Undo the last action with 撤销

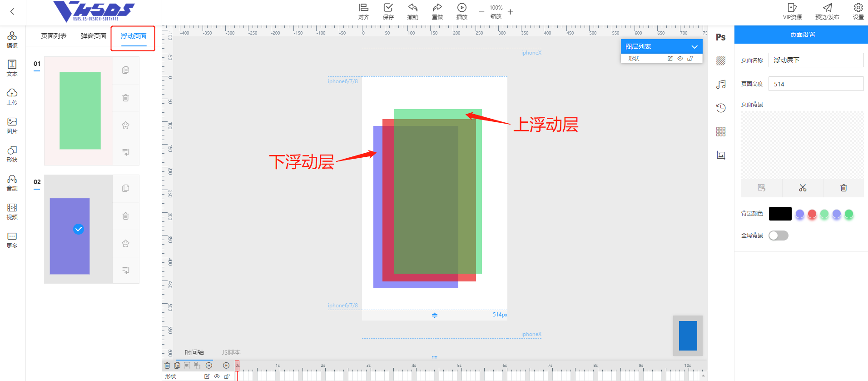click(x=413, y=11)
